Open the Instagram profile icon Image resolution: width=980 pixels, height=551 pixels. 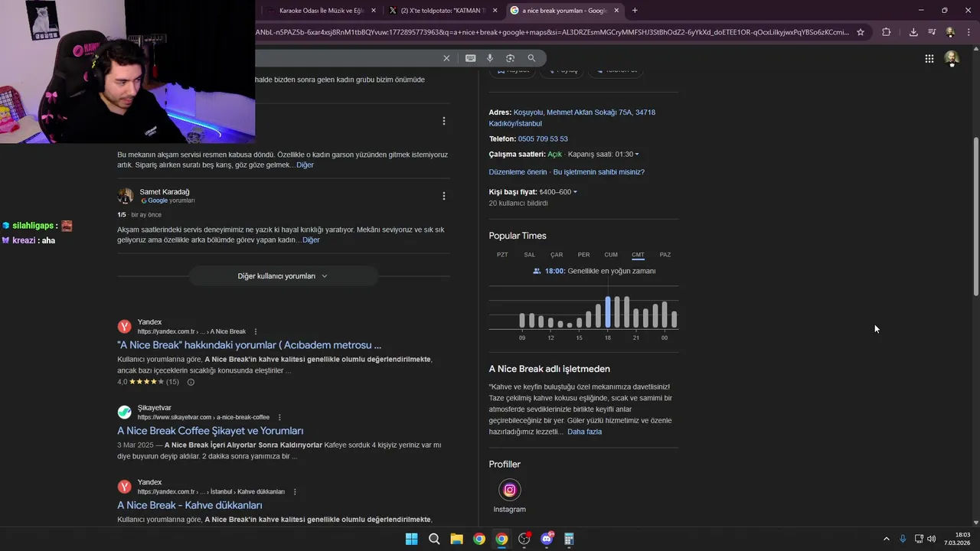(509, 490)
